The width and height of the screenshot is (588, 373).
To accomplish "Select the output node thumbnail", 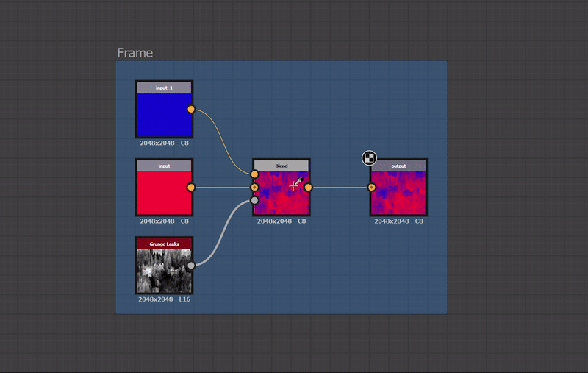I will click(x=398, y=193).
